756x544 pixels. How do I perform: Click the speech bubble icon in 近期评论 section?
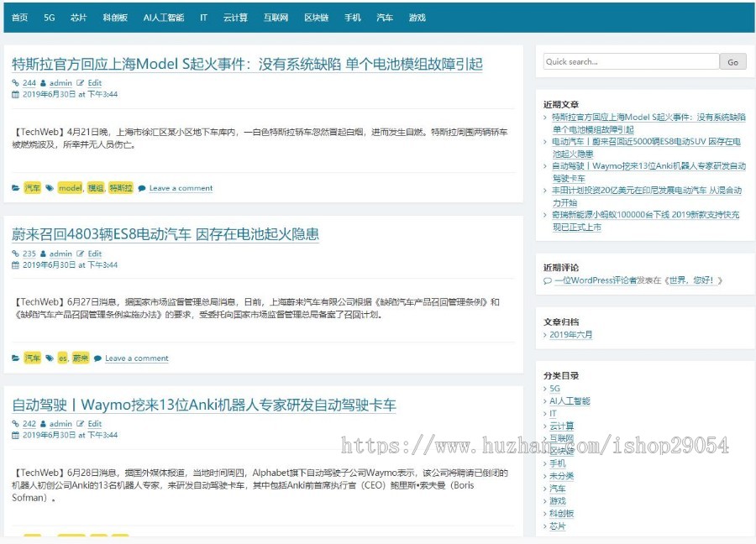(547, 280)
